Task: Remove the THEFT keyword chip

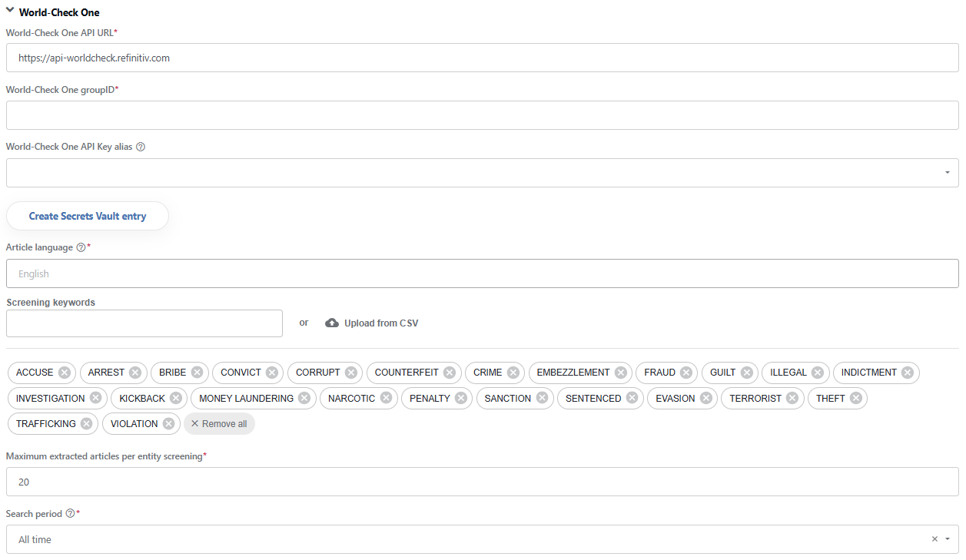Action: click(x=855, y=398)
